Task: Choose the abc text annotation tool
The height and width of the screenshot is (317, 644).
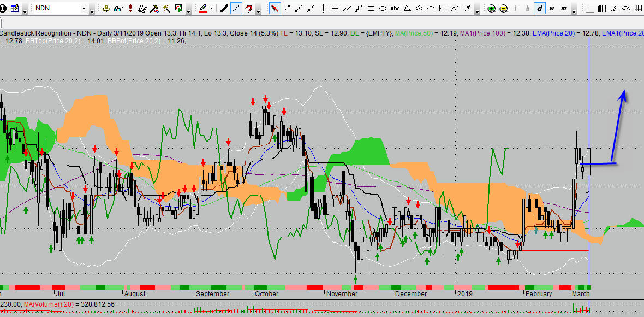Action: (395, 8)
